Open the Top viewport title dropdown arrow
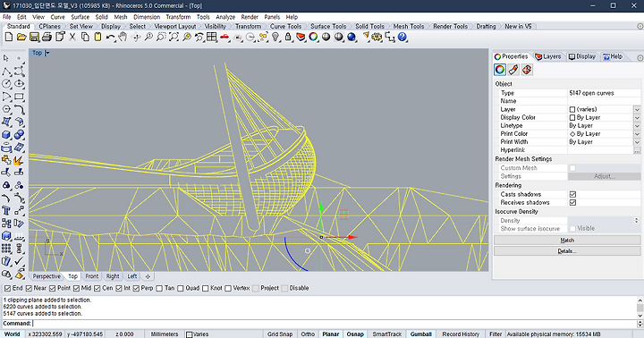 click(x=47, y=53)
